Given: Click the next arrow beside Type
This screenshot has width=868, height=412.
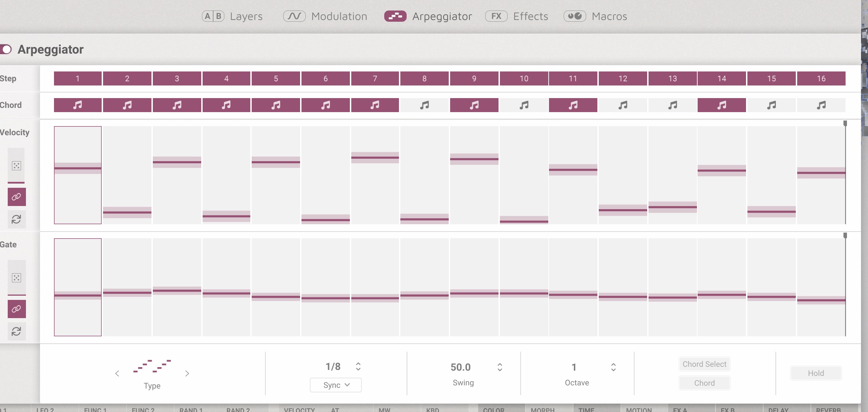Looking at the screenshot, I should pos(187,373).
